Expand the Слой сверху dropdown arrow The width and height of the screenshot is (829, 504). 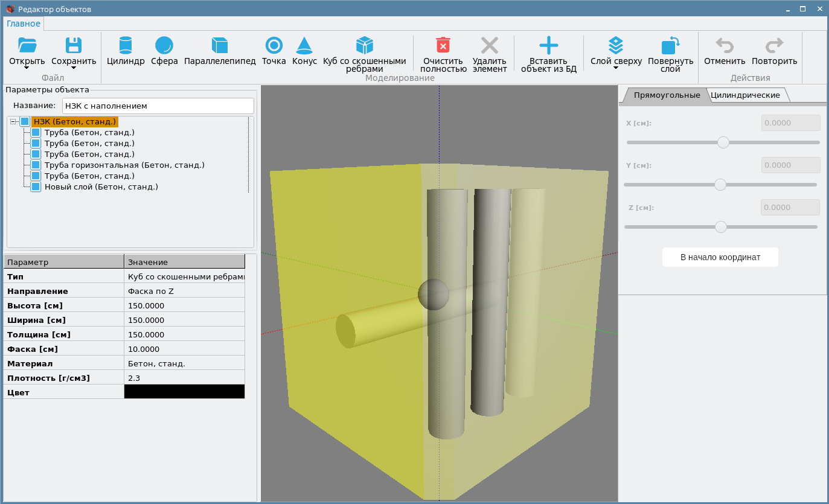616,68
